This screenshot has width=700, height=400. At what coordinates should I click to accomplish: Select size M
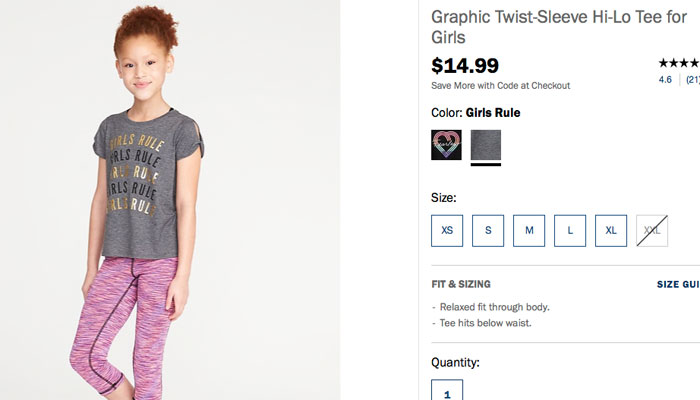click(x=529, y=230)
